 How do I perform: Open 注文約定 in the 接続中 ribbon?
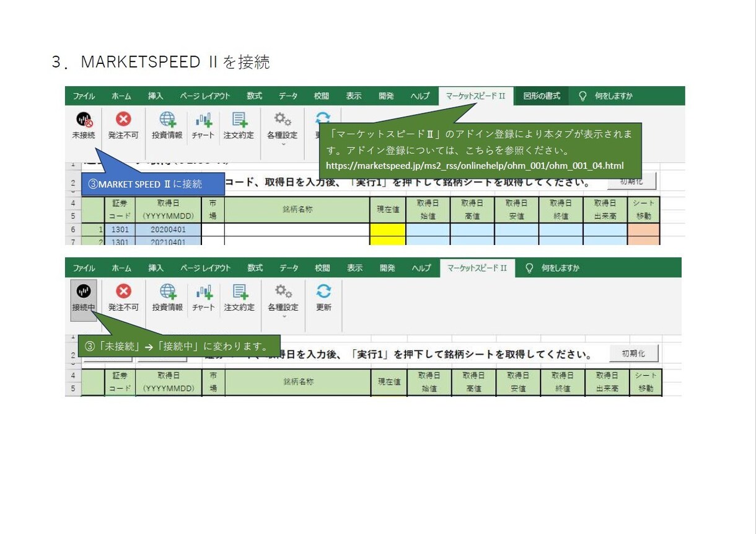[239, 298]
